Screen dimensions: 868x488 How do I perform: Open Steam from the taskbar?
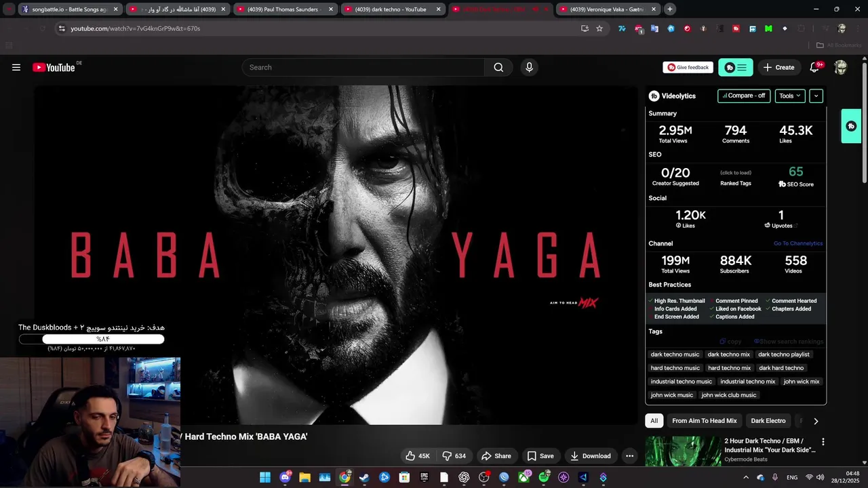(364, 477)
